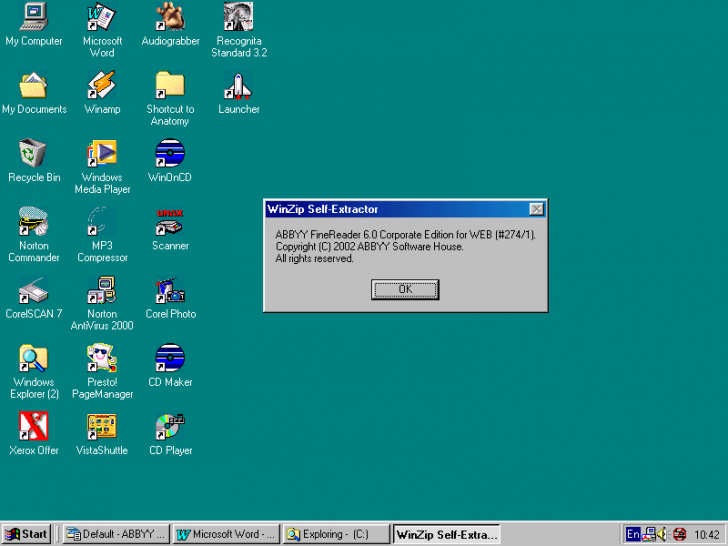This screenshot has width=728, height=546.
Task: Switch to Default - ABBYY taskbar window
Action: pyautogui.click(x=116, y=534)
